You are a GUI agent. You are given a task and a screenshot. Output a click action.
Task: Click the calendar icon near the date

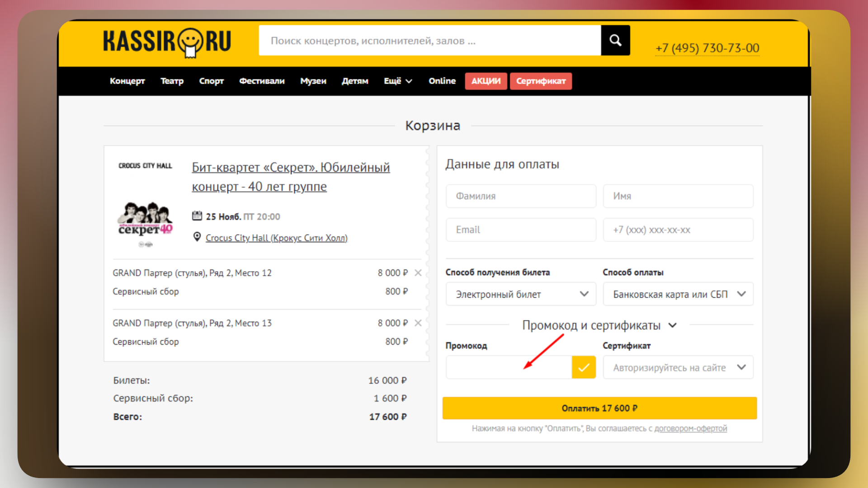(197, 216)
